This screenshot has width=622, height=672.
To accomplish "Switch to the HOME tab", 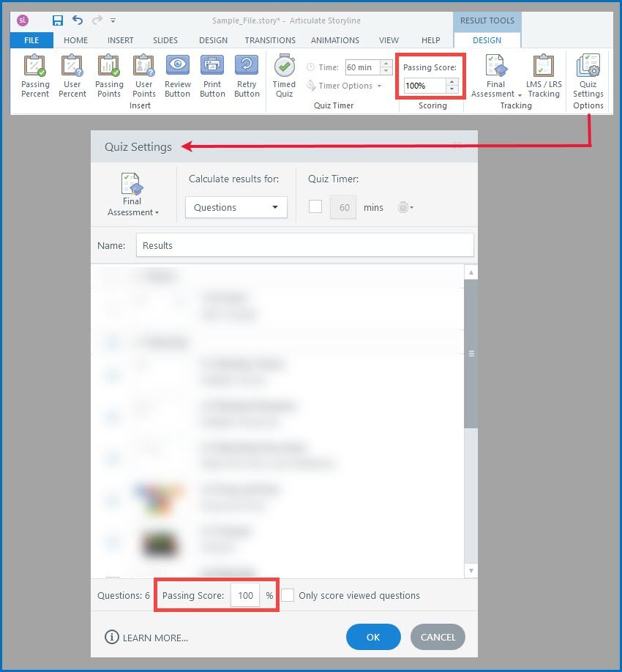I will (x=76, y=40).
